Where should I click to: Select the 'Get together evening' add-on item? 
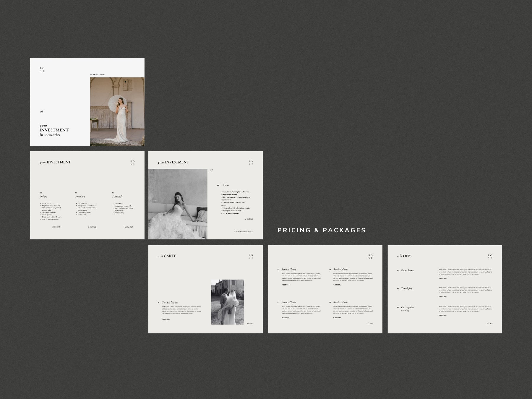pos(407,309)
